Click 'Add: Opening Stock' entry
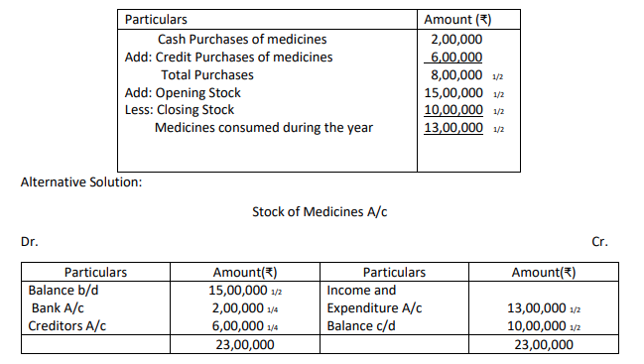644x364 pixels. 183,93
